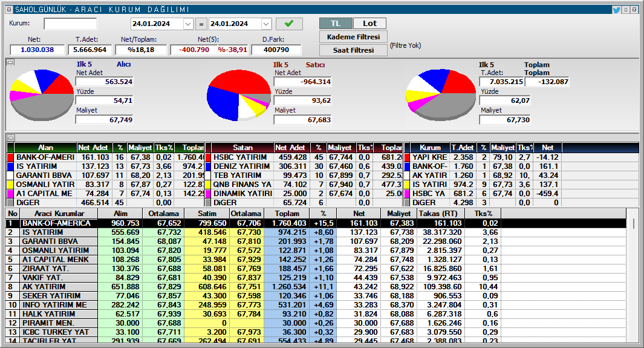Open the window system menu icon
Viewport: 644px width, 348px height.
point(9,10)
